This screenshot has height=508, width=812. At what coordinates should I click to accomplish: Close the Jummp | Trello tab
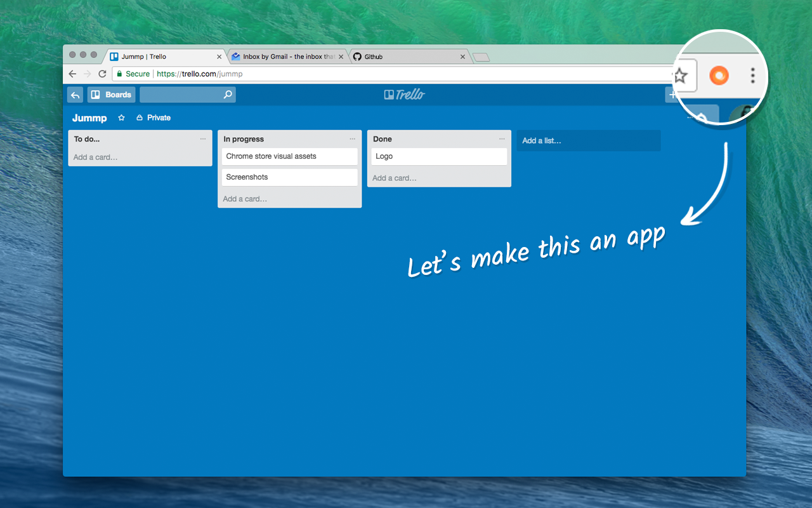click(x=219, y=57)
